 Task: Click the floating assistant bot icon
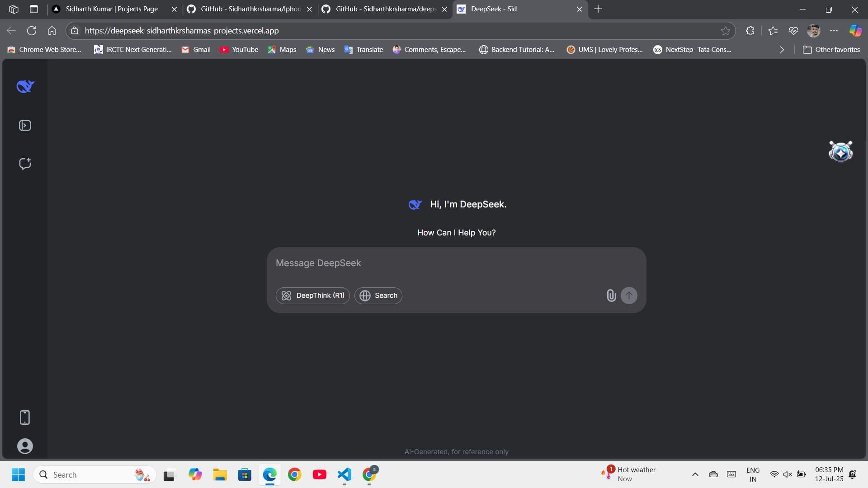840,151
